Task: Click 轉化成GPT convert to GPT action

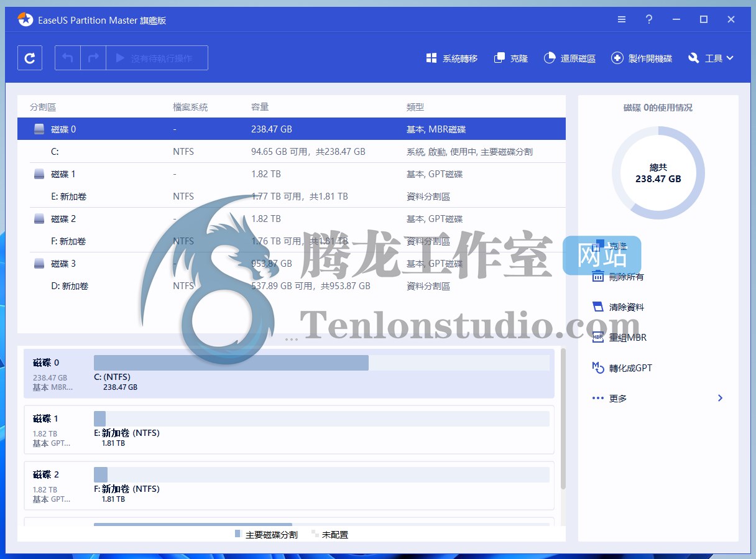Action: [622, 368]
